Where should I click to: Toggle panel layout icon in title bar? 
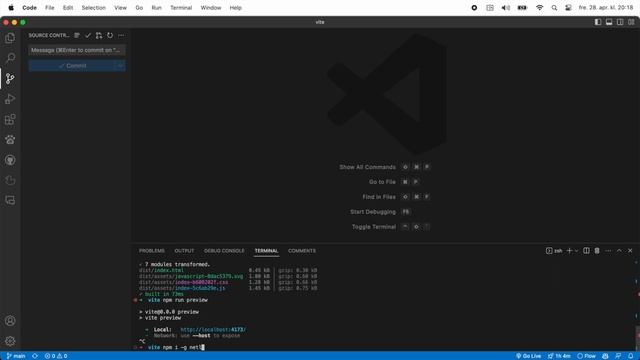point(609,22)
